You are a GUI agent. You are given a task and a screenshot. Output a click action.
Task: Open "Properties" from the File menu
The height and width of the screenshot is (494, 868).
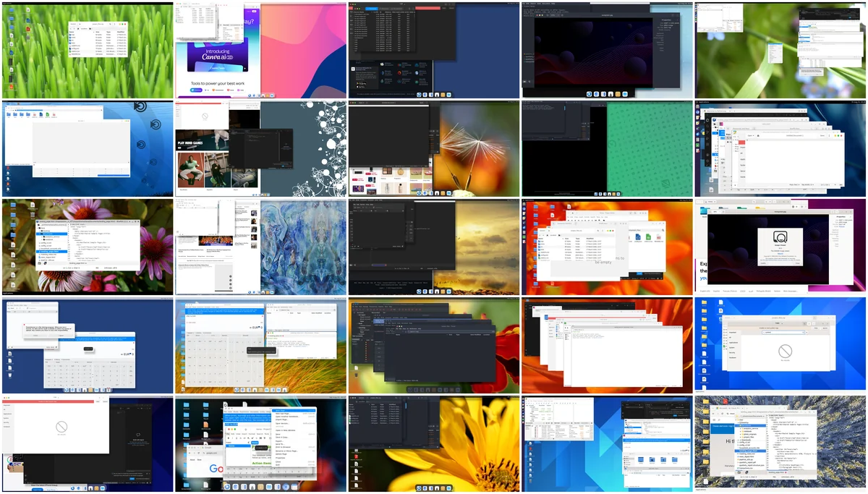point(294,458)
